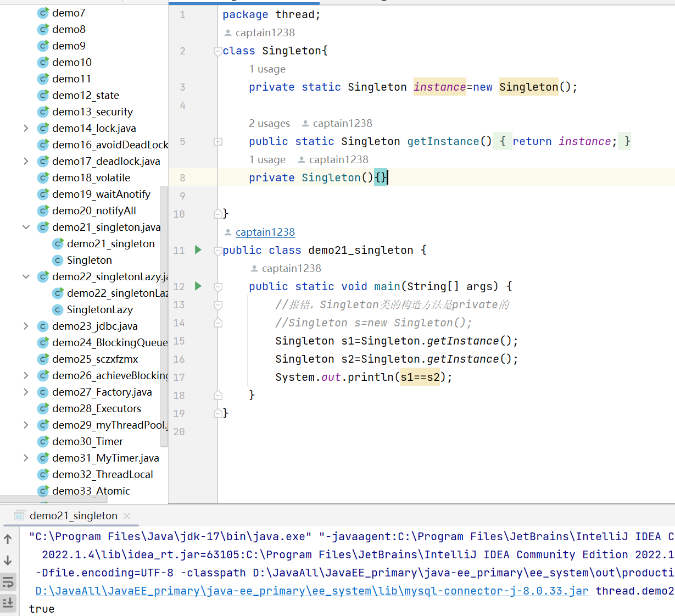The image size is (675, 616).
Task: Expand demo31_MyTimer.java tree node
Action: coord(26,458)
